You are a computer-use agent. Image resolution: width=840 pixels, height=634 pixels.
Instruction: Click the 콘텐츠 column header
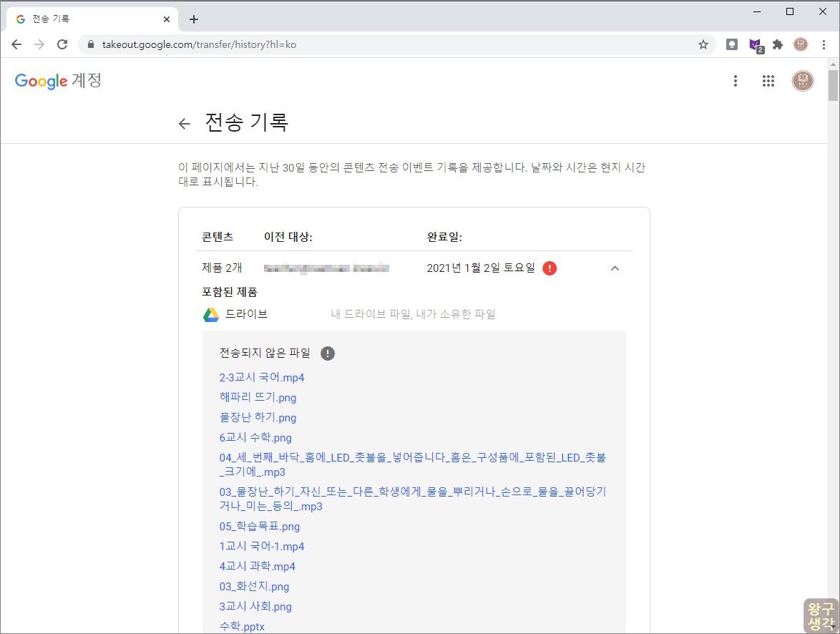[x=218, y=236]
